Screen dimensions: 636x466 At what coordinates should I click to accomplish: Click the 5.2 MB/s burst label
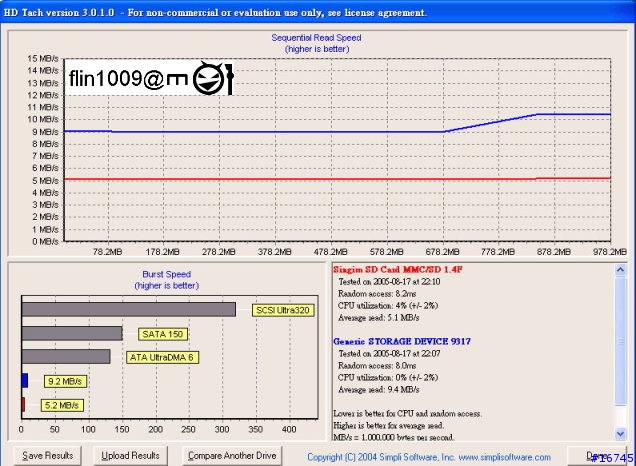pos(62,405)
